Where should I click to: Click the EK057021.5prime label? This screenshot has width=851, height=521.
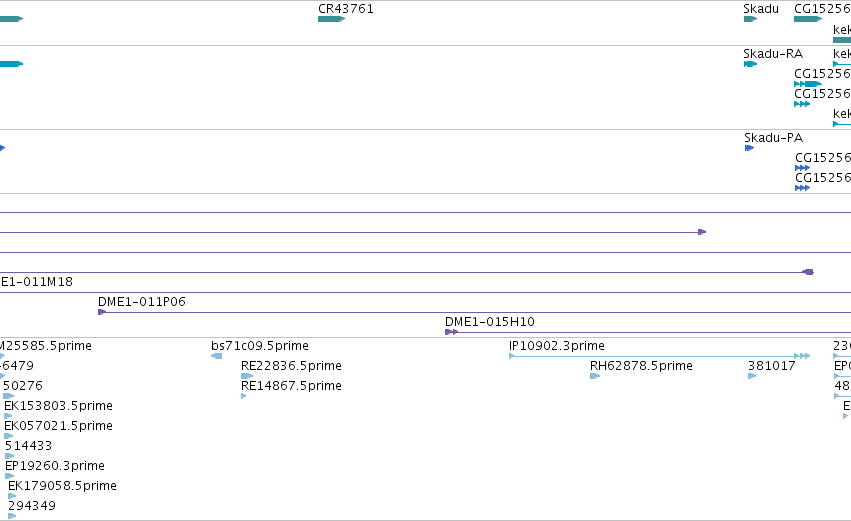(59, 426)
